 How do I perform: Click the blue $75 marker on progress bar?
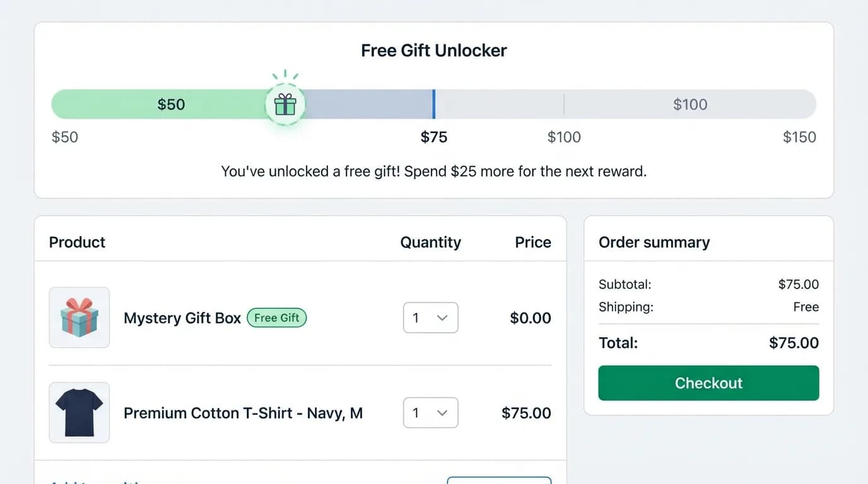click(x=434, y=104)
